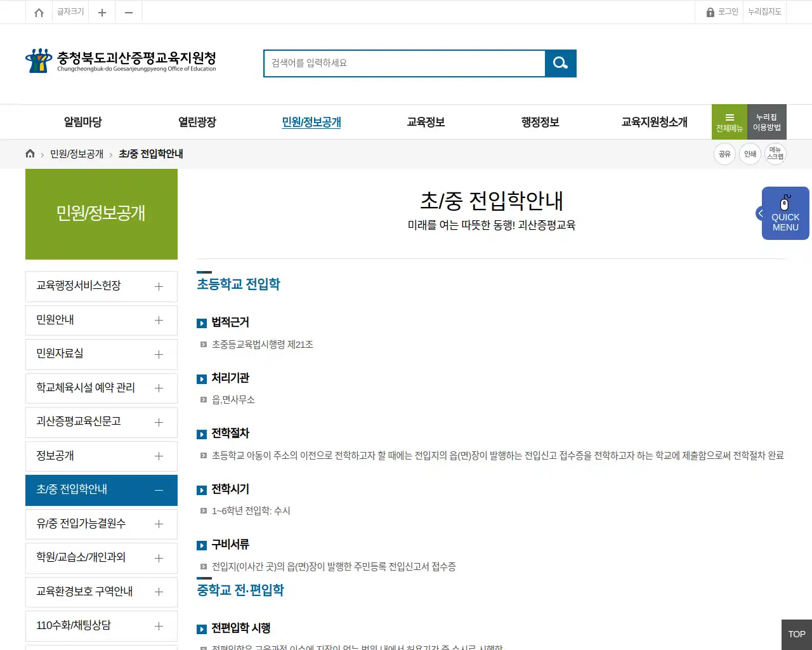This screenshot has height=650, width=812.
Task: Click breadcrumb home icon
Action: [30, 154]
